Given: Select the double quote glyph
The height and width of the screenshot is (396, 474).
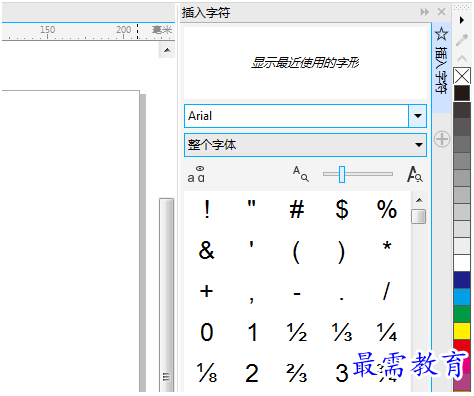Looking at the screenshot, I should tap(252, 204).
